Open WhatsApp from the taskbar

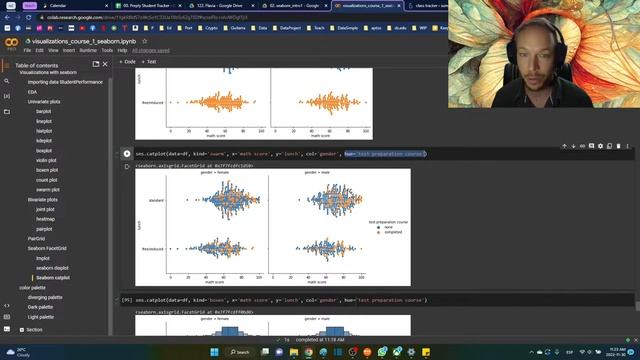(x=382, y=352)
